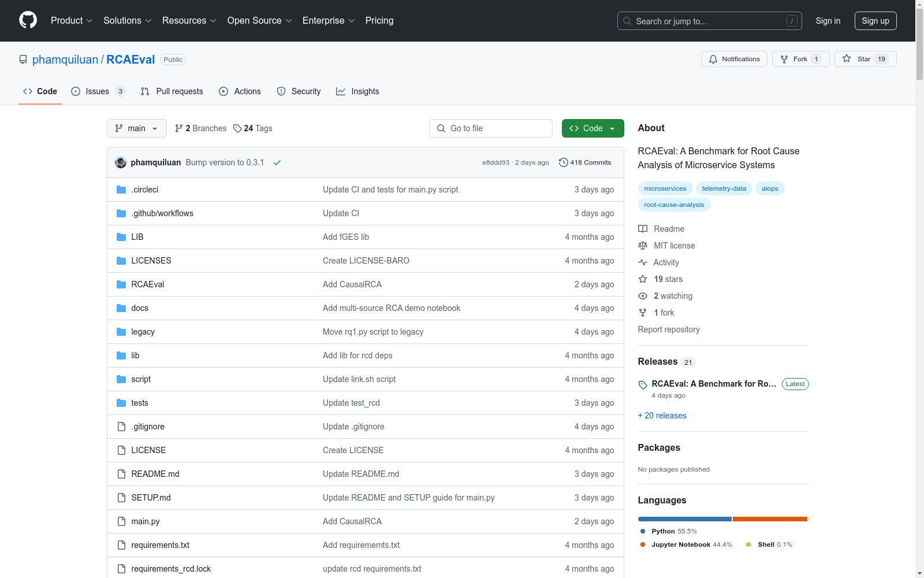Viewport: 924px width, 578px height.
Task: Open the Pricing page
Action: tap(379, 20)
